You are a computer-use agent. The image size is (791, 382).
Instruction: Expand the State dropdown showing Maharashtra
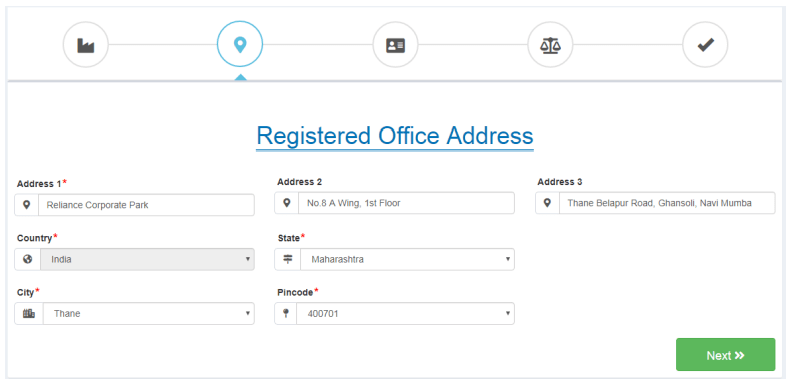(408, 259)
